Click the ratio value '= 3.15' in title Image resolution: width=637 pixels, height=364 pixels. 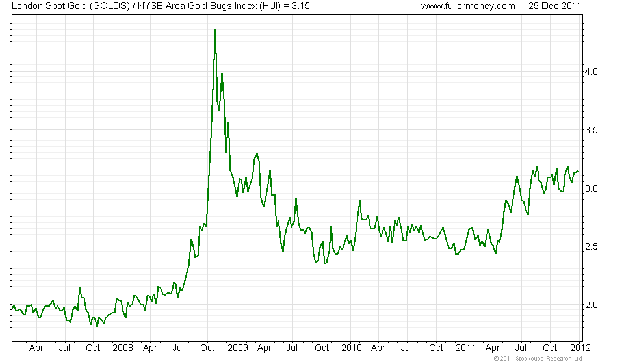(x=297, y=6)
